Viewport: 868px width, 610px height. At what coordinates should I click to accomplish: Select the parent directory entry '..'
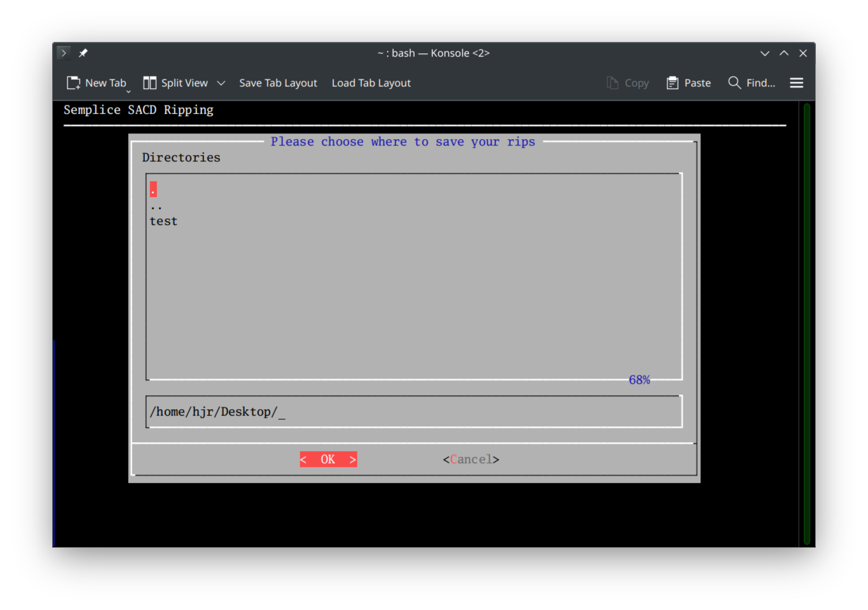pyautogui.click(x=156, y=205)
